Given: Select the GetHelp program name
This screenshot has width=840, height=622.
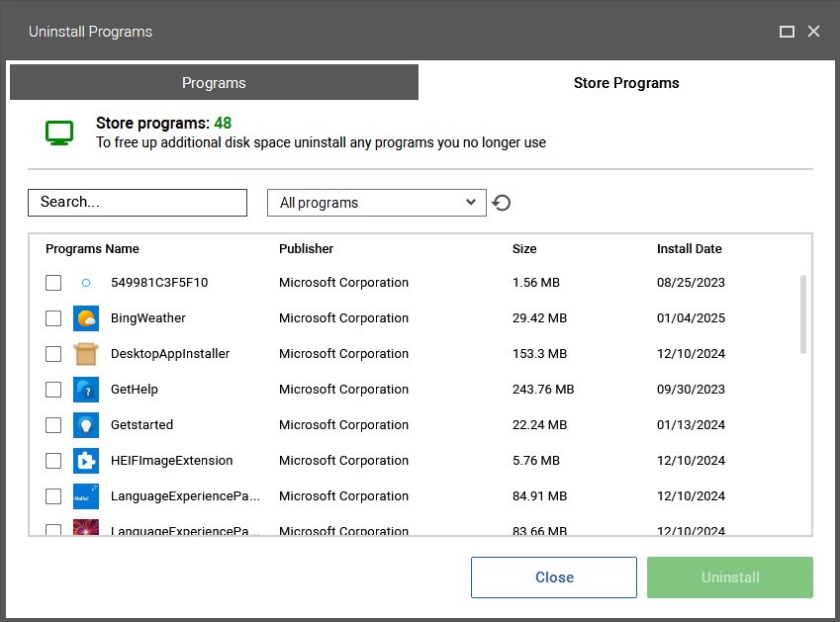Looking at the screenshot, I should coord(134,390).
